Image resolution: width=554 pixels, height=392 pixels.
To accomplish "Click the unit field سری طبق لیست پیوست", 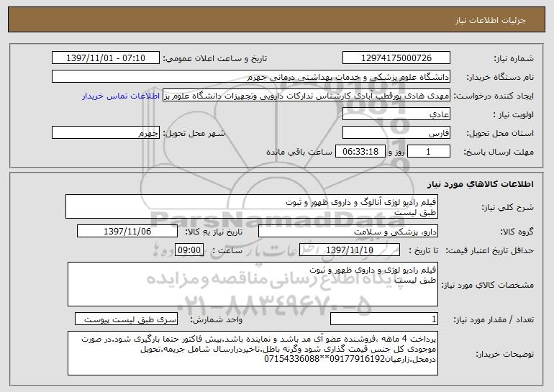I will tap(126, 319).
